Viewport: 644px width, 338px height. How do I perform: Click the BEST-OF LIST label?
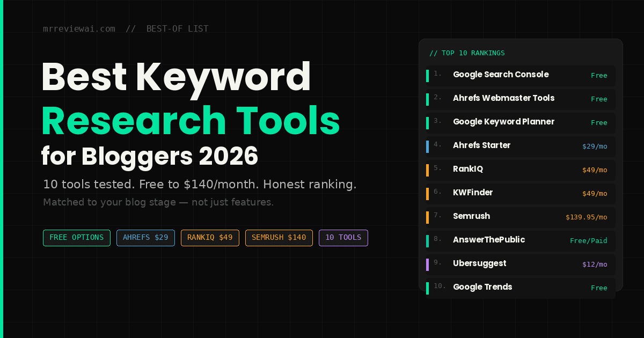pyautogui.click(x=178, y=29)
